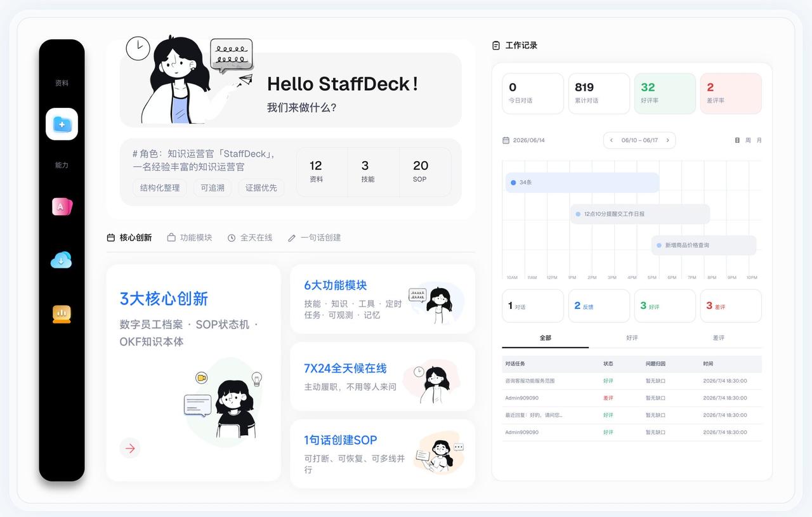Click the red 差评 status cell in table
The width and height of the screenshot is (812, 517).
coord(608,398)
